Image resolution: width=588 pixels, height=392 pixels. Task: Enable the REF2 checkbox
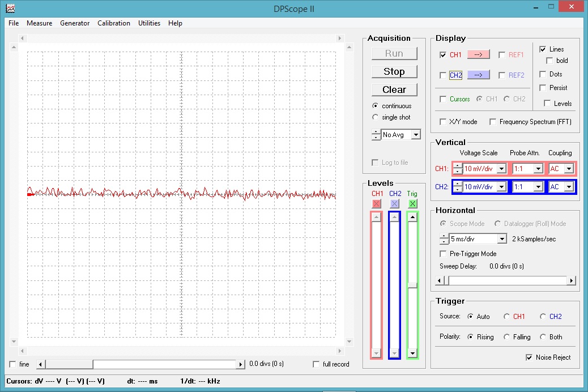tap(502, 75)
